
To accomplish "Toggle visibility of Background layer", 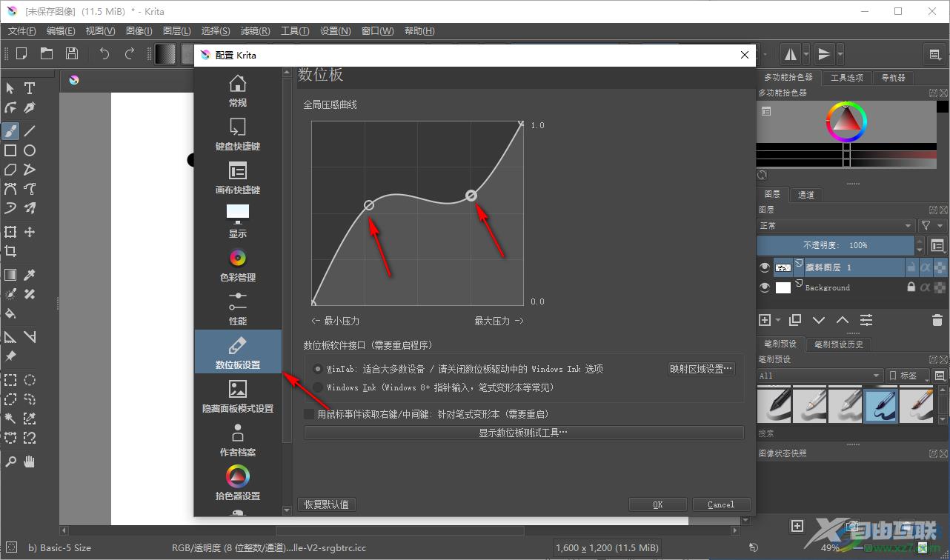I will click(x=765, y=287).
